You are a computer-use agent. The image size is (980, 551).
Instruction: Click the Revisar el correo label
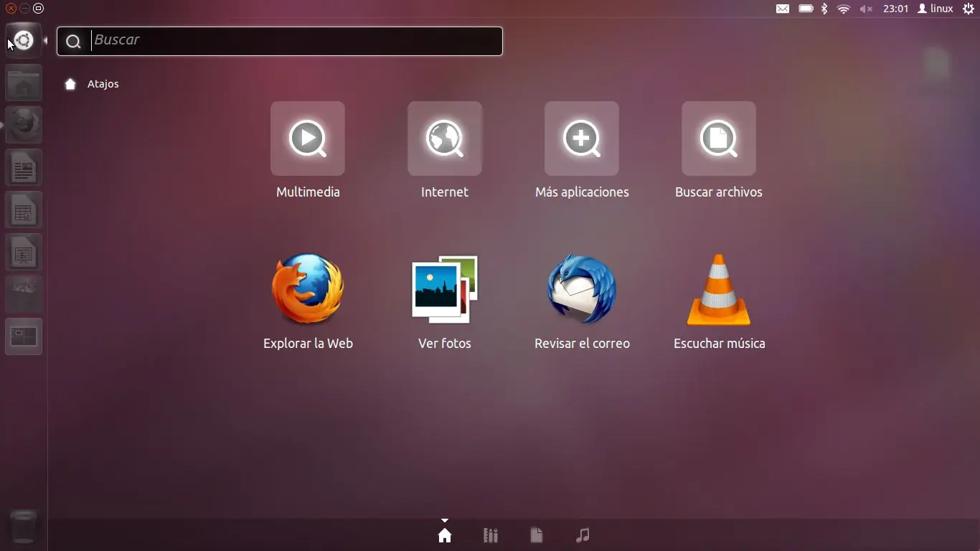pyautogui.click(x=582, y=344)
